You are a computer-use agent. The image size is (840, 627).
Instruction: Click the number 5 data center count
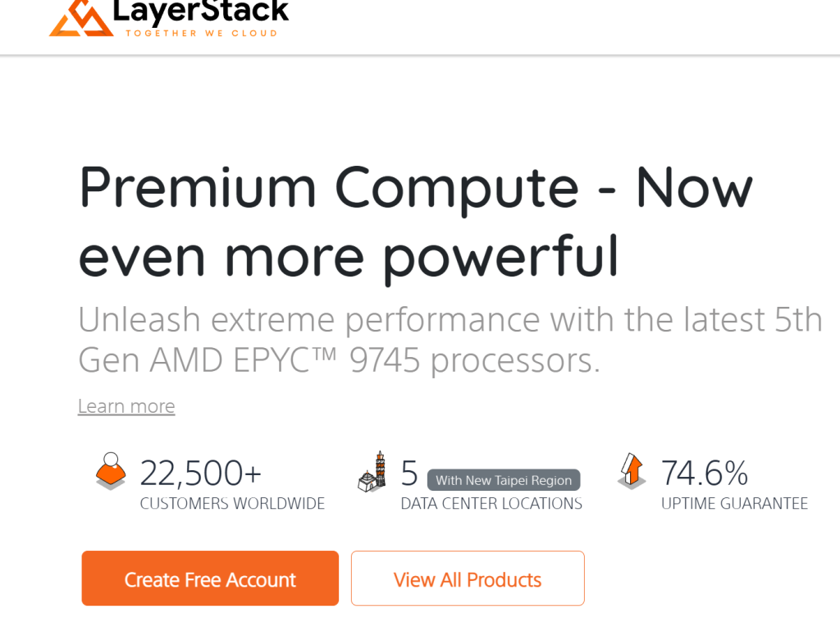coord(410,474)
